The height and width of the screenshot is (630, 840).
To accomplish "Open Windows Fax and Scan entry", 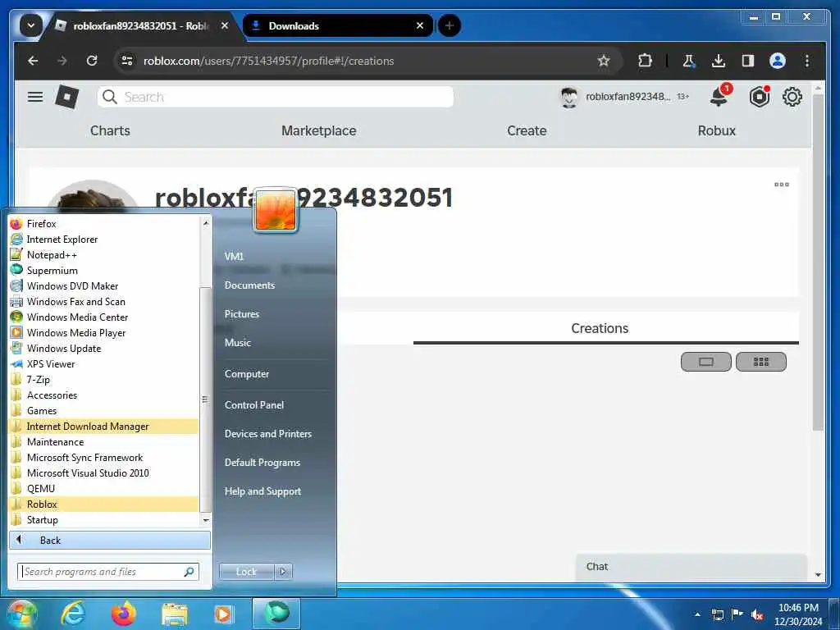I will point(103,302).
